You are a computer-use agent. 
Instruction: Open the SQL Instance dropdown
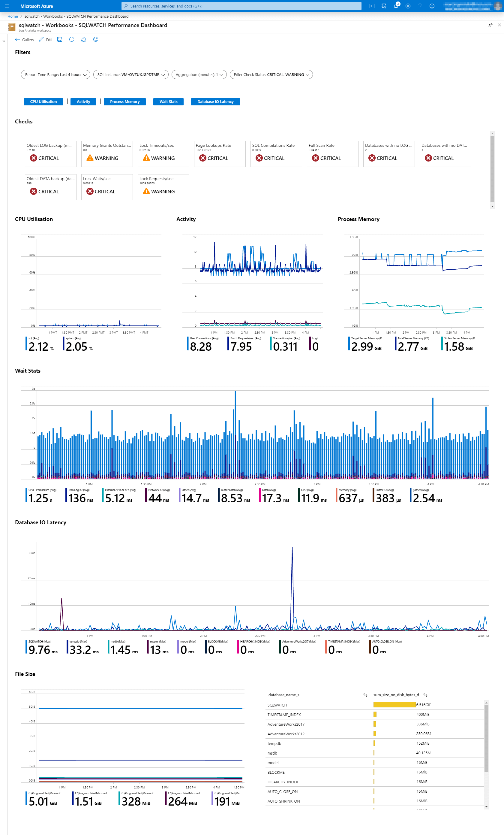click(131, 74)
